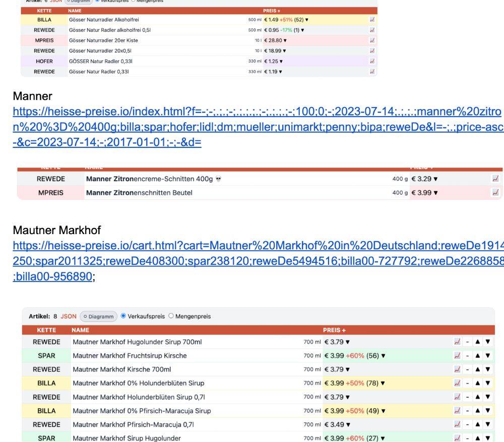Expand € 18.99 price history arrow

[x=284, y=51]
